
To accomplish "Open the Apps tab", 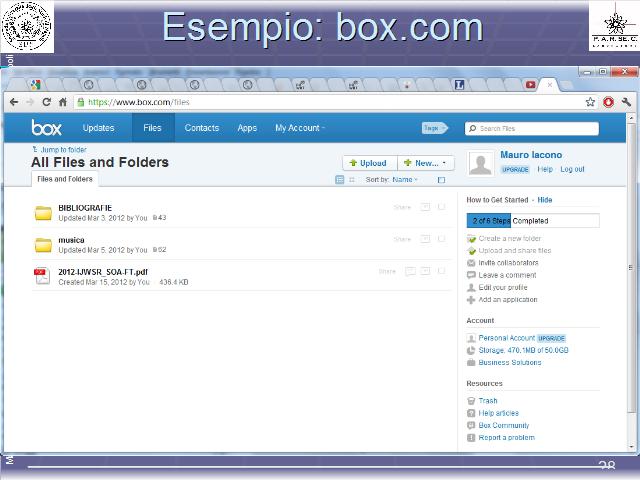I will [247, 128].
